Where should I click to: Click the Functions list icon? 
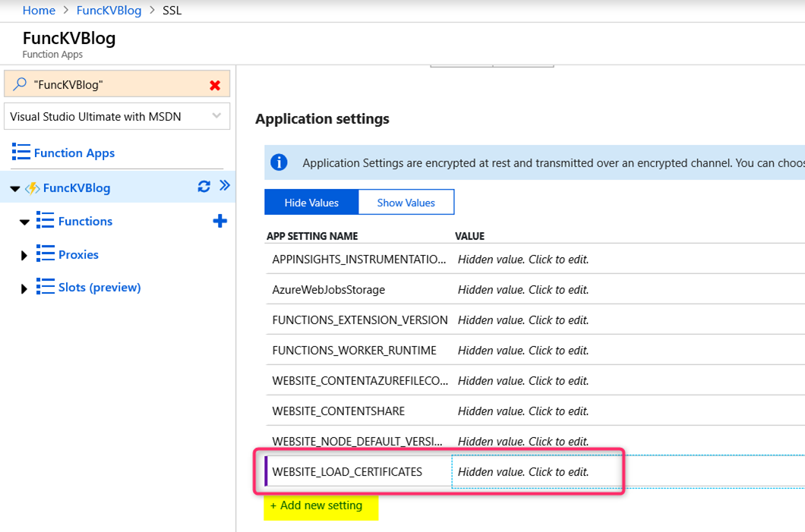(45, 221)
